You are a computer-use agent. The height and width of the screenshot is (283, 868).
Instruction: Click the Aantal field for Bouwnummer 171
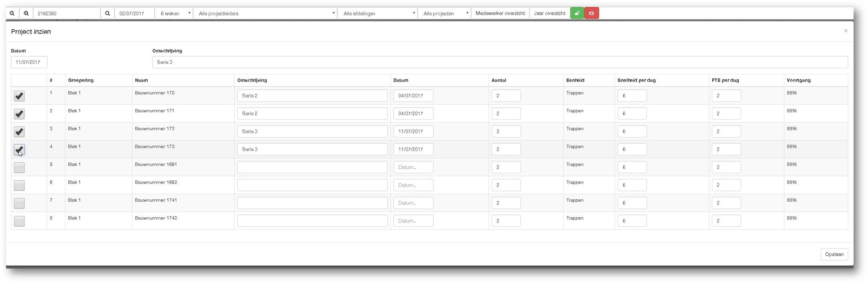coord(506,113)
